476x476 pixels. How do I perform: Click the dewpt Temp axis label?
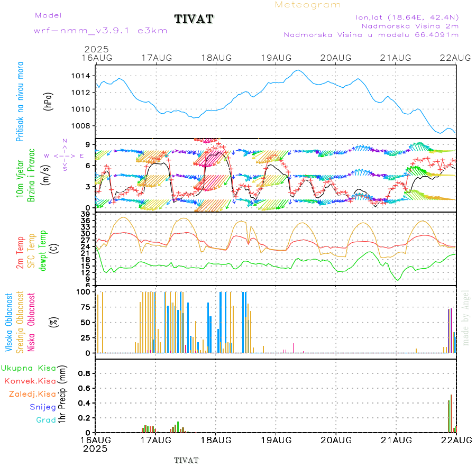pos(43,249)
